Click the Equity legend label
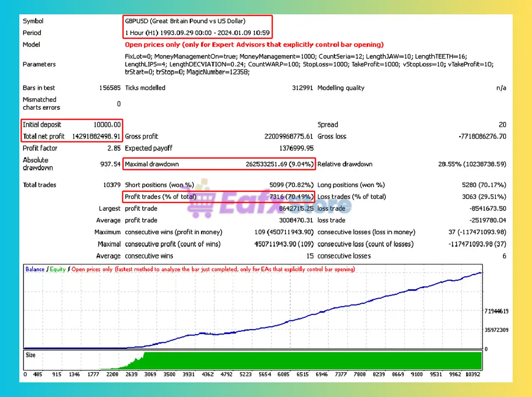 (58, 269)
